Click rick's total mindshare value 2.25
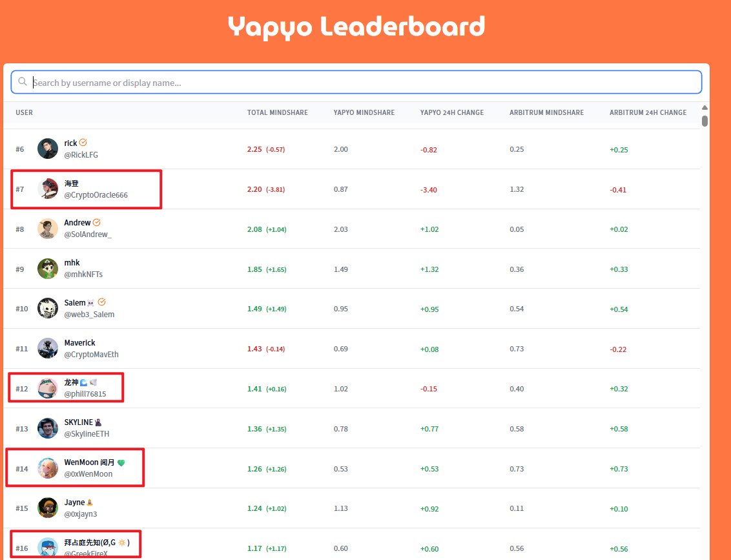This screenshot has width=731, height=560. 254,149
